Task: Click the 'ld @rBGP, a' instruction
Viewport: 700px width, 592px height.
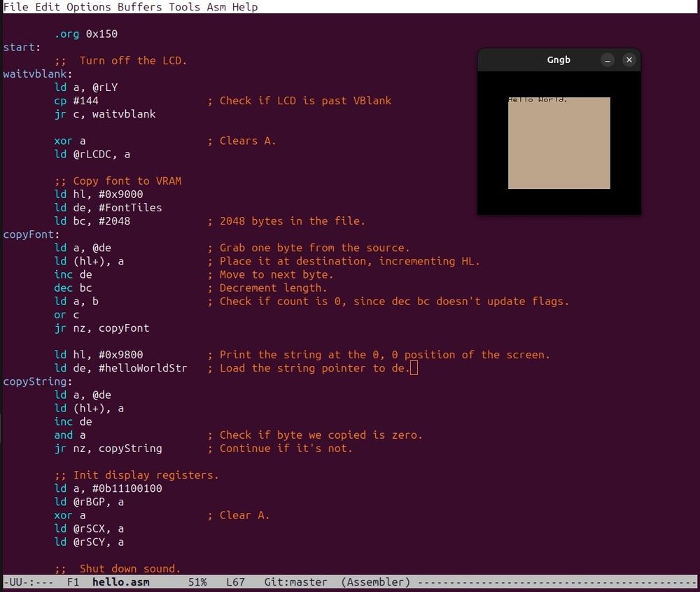Action: [89, 502]
